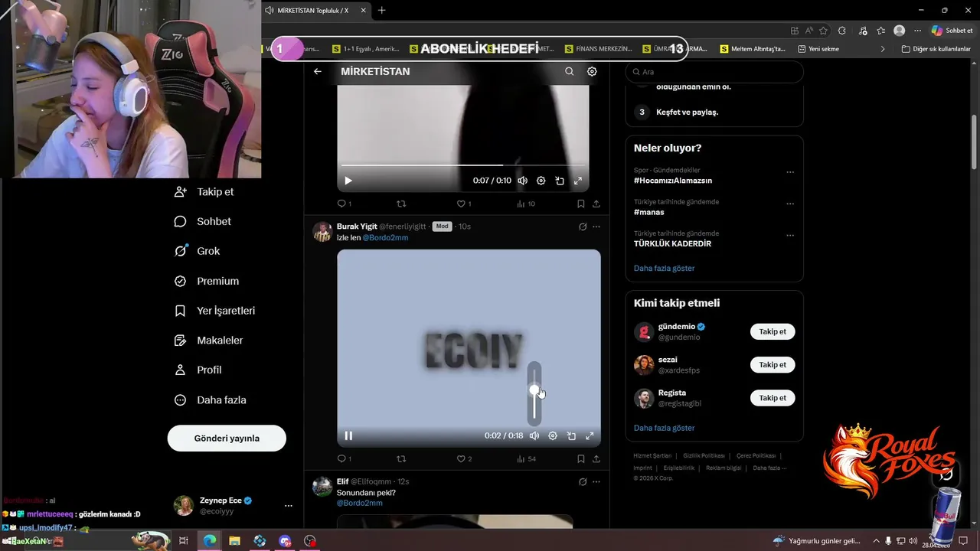Mute the 0:02 / 0:18 video

coord(534,435)
